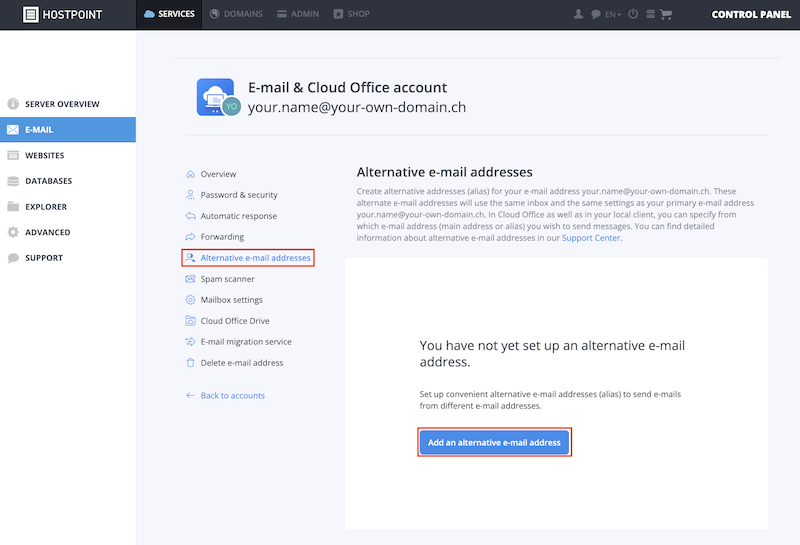Open Mailbox settings gear entry
The height and width of the screenshot is (545, 800).
click(x=224, y=300)
